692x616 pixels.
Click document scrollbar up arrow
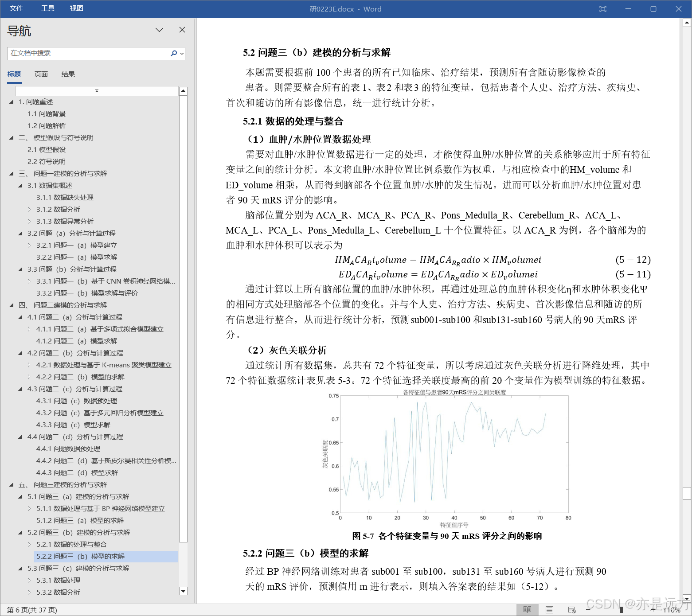pos(687,22)
